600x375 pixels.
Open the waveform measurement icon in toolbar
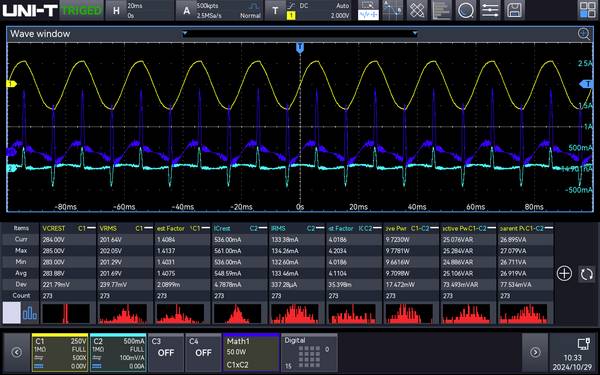point(368,10)
